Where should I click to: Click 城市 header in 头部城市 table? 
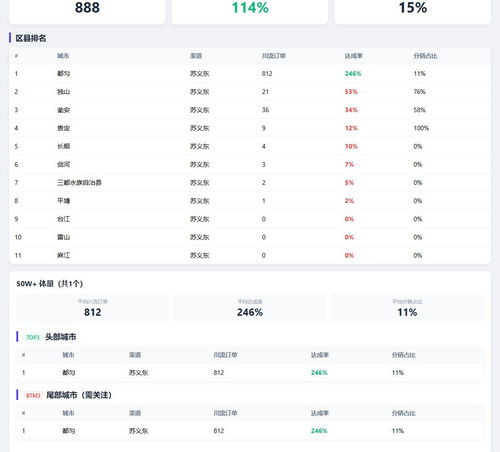[x=68, y=355]
